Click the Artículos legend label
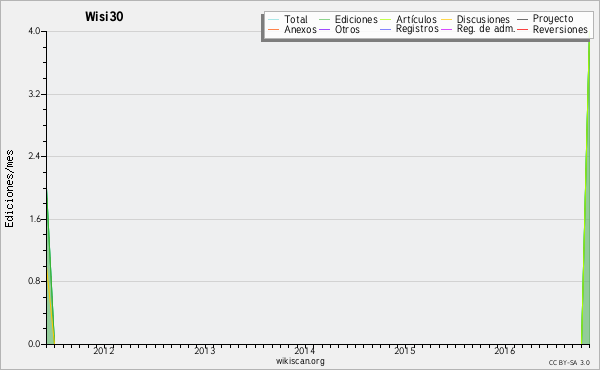Image resolution: width=600 pixels, height=370 pixels. [416, 19]
